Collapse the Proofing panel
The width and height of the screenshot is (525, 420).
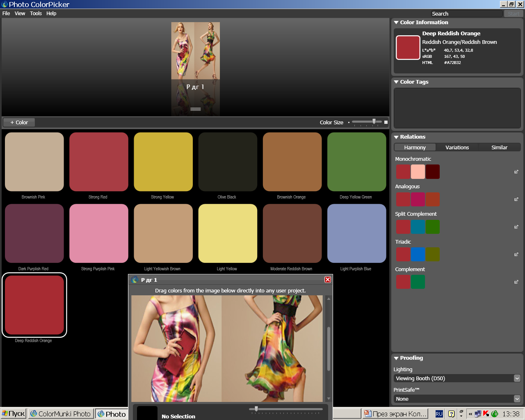coord(396,358)
